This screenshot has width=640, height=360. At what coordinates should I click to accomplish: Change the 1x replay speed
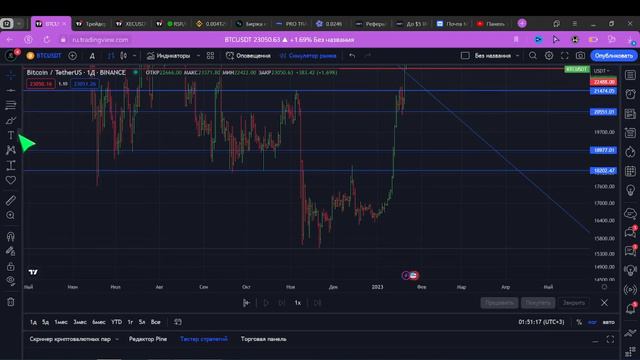(298, 303)
